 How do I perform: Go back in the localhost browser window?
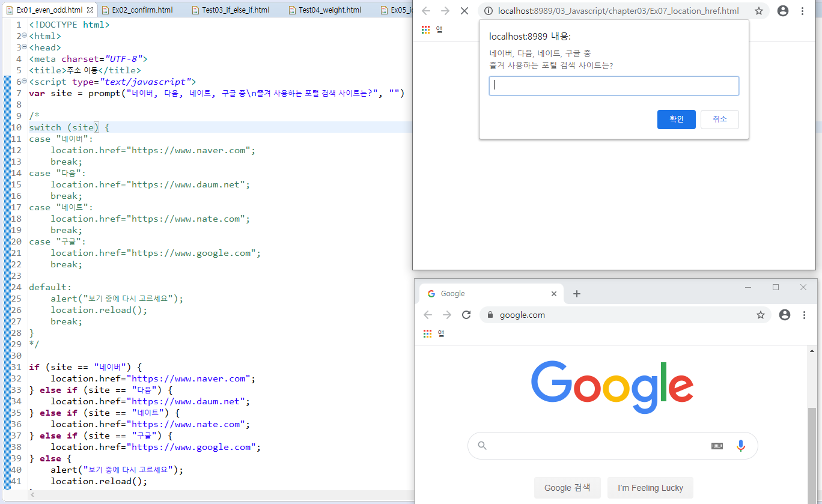pos(427,11)
